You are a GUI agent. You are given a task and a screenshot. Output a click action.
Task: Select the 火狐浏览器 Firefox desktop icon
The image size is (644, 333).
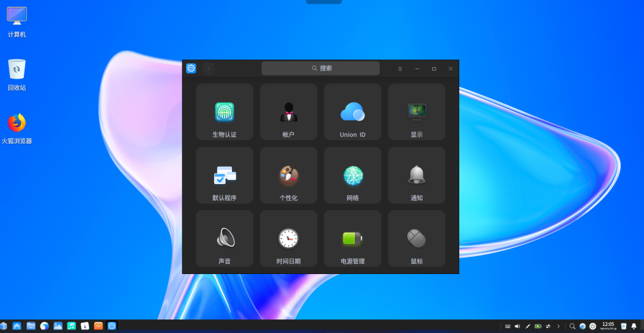[x=17, y=129]
